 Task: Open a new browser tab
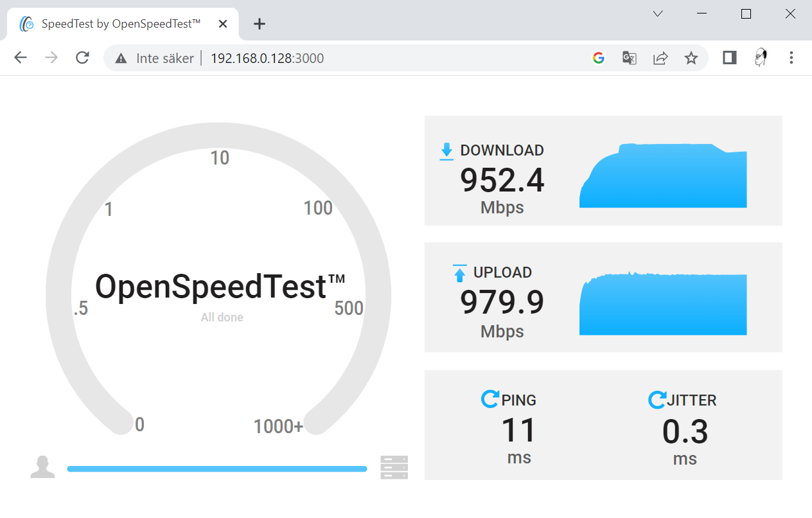tap(259, 24)
